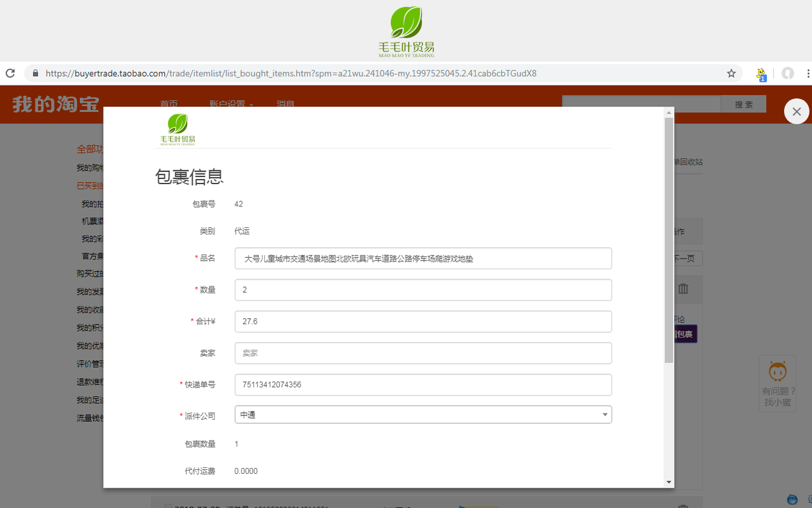Click inside the 快递单号 tracking number field

[x=423, y=385]
